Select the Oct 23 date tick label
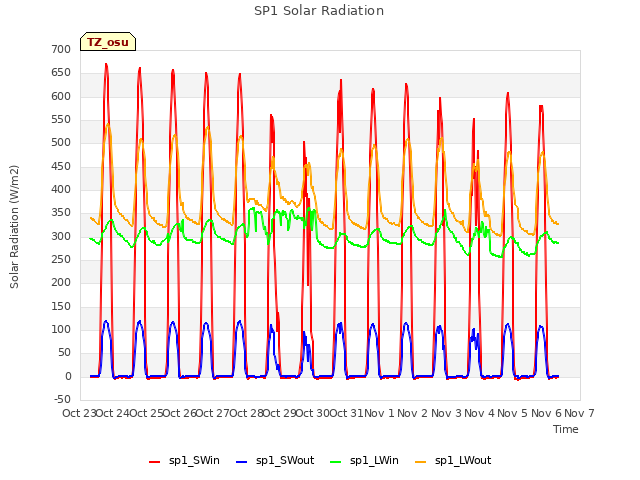Viewport: 640px width, 480px height. [79, 413]
